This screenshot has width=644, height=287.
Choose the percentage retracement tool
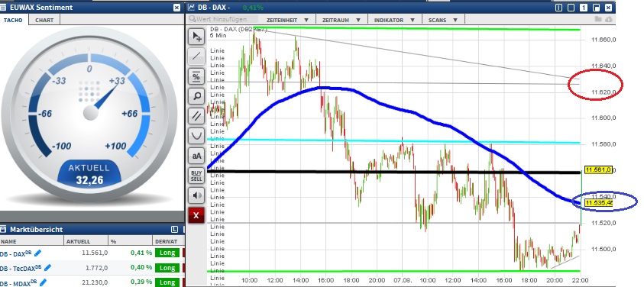(x=196, y=76)
